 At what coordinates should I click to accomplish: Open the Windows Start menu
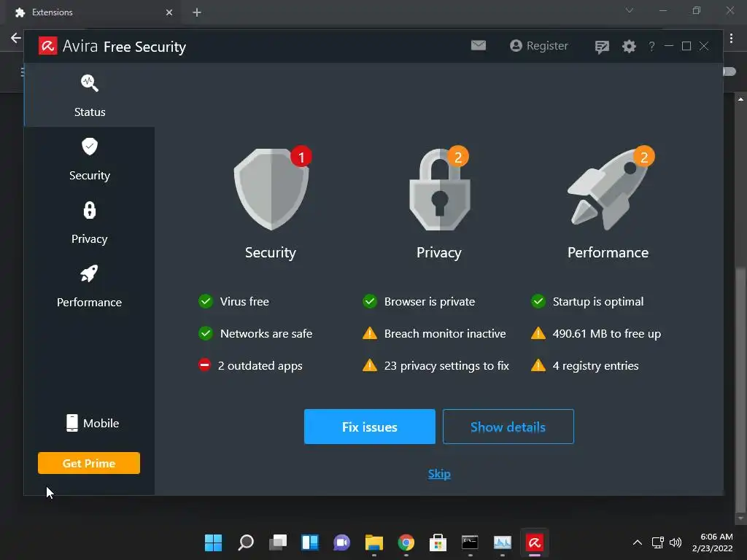coord(213,542)
